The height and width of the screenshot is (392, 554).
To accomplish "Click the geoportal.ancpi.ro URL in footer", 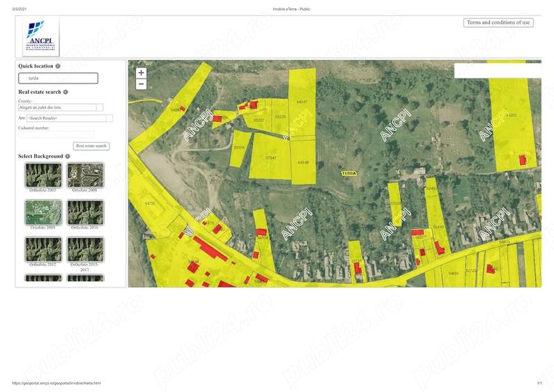I will [x=56, y=383].
